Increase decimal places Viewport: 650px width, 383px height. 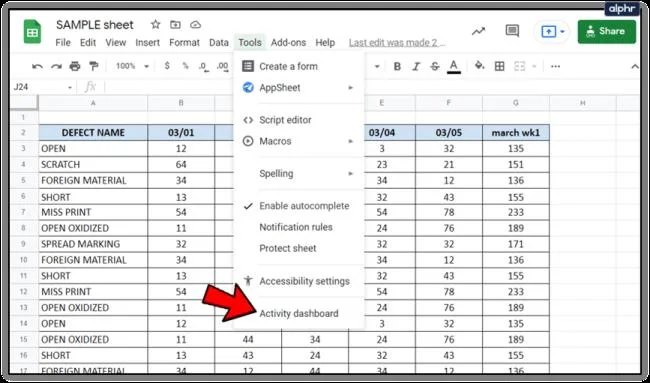(x=223, y=66)
